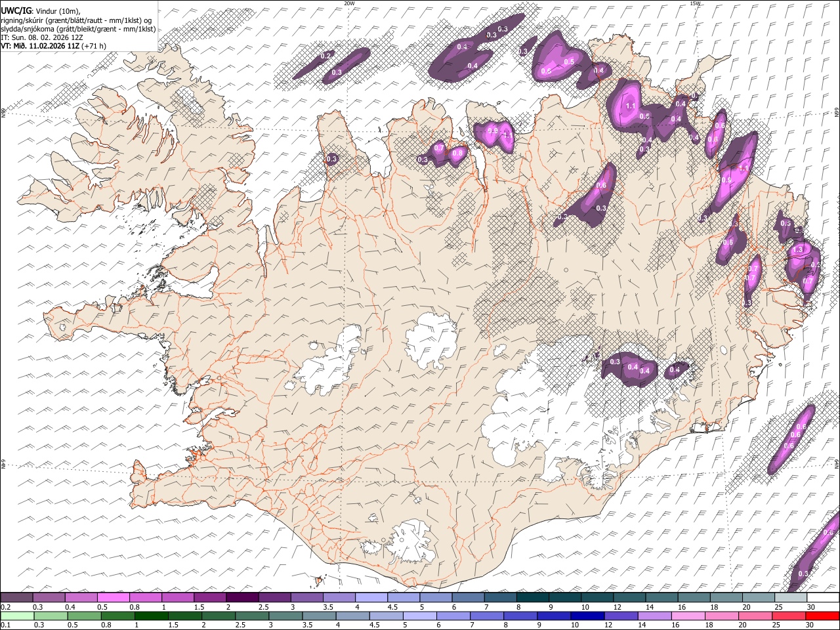The image size is (840, 630).
Task: Select the lower legend swatch between 1 and 1.5
Action: pyautogui.click(x=151, y=616)
